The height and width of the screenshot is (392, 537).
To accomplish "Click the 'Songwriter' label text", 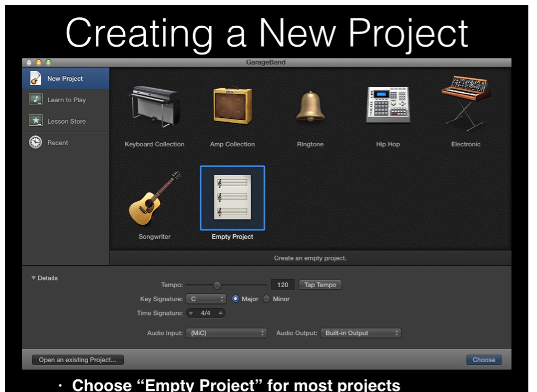I will [155, 236].
